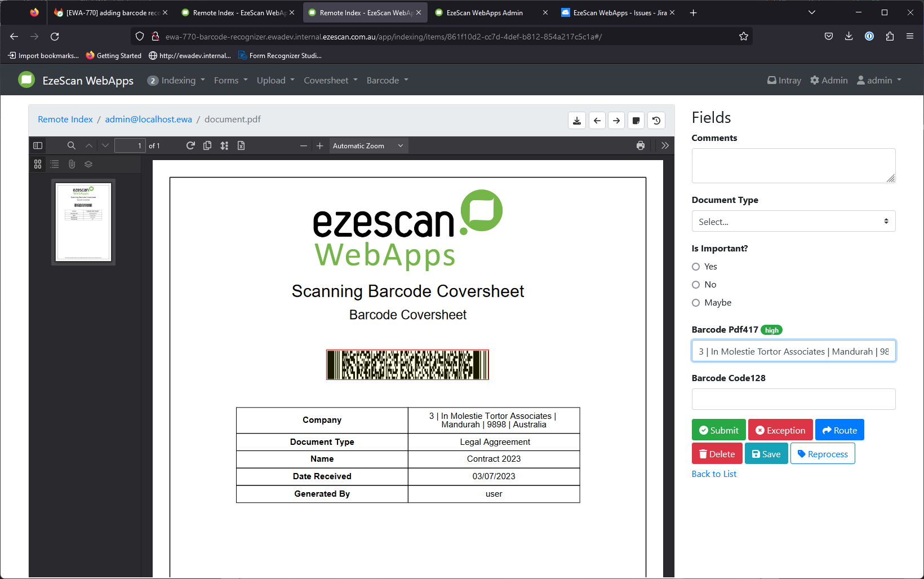Show attachments view in PDF sidebar
The height and width of the screenshot is (579, 924).
coord(72,164)
